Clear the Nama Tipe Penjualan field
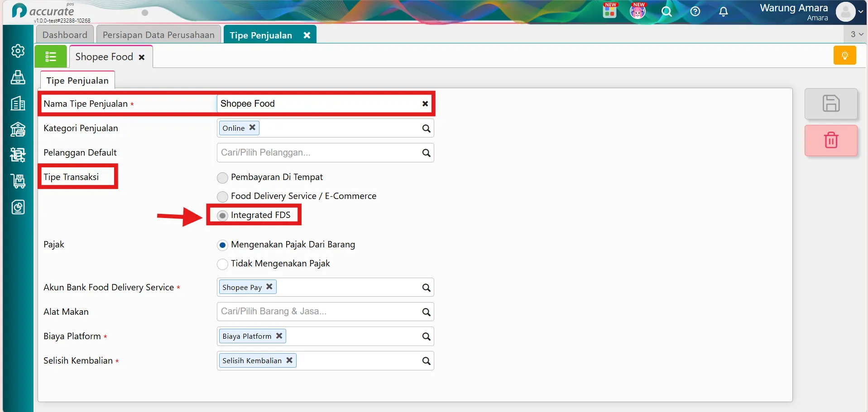Viewport: 868px width, 412px height. [425, 104]
